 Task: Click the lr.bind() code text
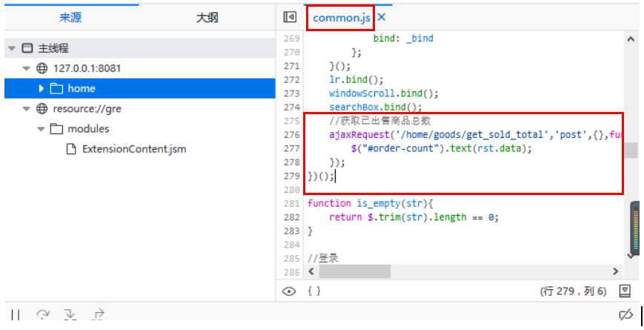coord(356,80)
